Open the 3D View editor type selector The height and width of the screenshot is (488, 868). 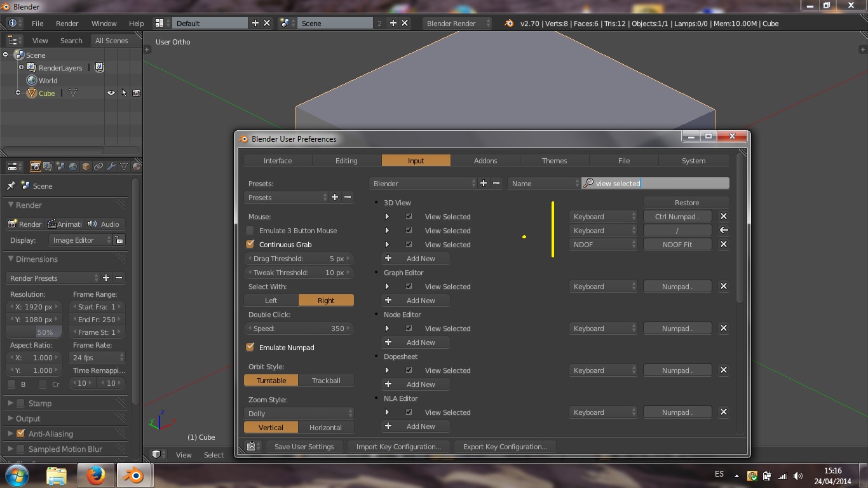point(159,454)
